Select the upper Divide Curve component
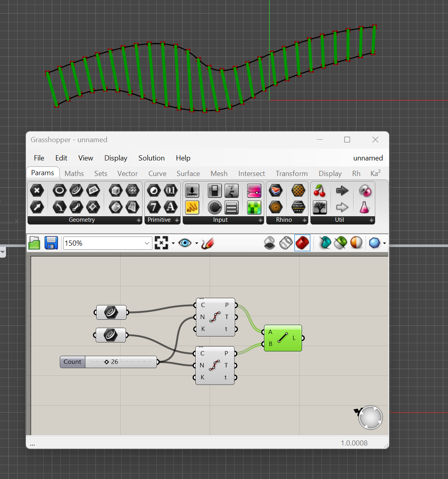 (x=215, y=317)
